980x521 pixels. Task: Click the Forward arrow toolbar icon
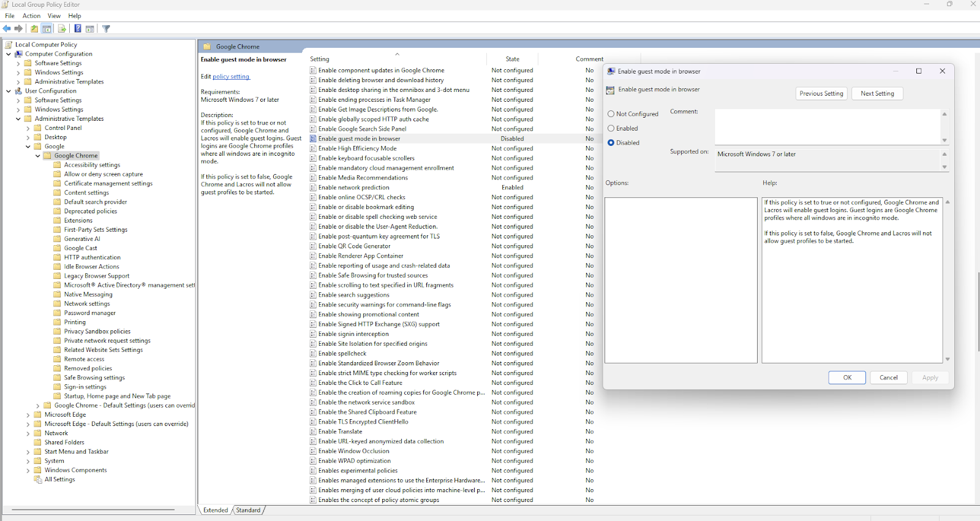click(19, 29)
